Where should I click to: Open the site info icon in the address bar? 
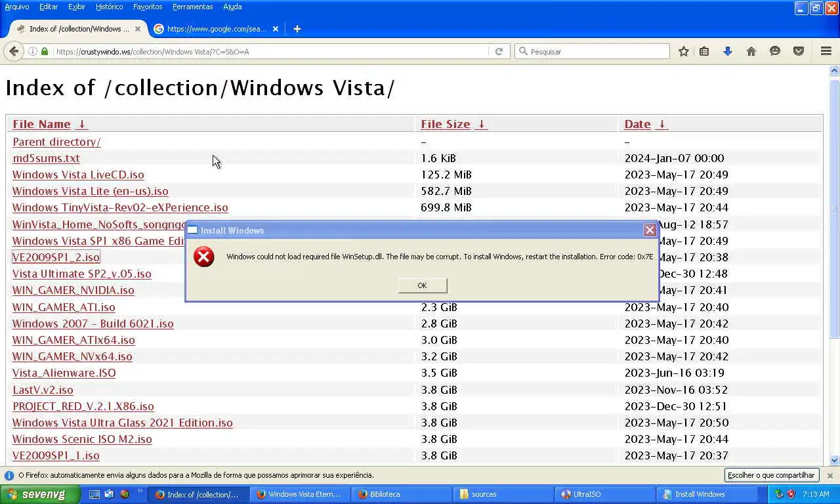[x=32, y=51]
